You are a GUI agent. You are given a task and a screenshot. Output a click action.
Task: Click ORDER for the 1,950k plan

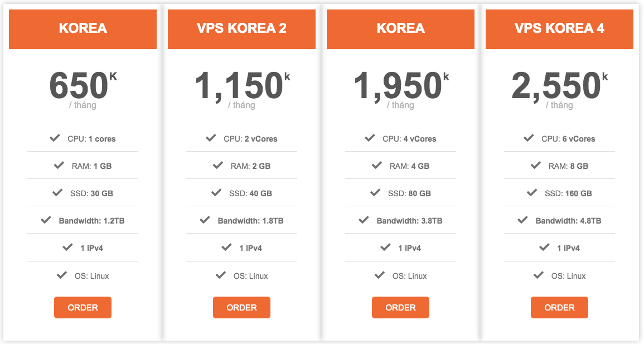click(x=400, y=307)
